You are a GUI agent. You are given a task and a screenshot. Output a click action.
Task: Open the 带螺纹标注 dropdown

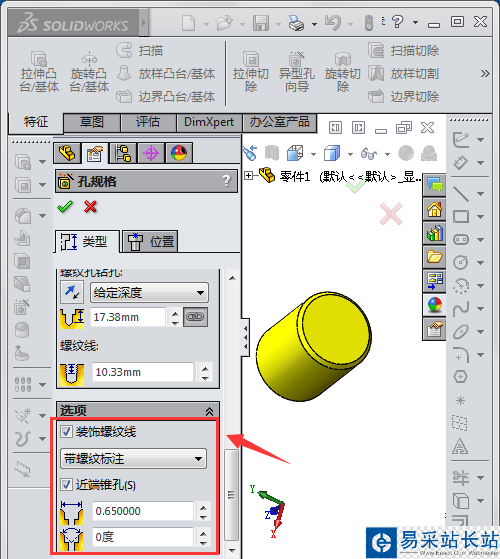(x=133, y=458)
